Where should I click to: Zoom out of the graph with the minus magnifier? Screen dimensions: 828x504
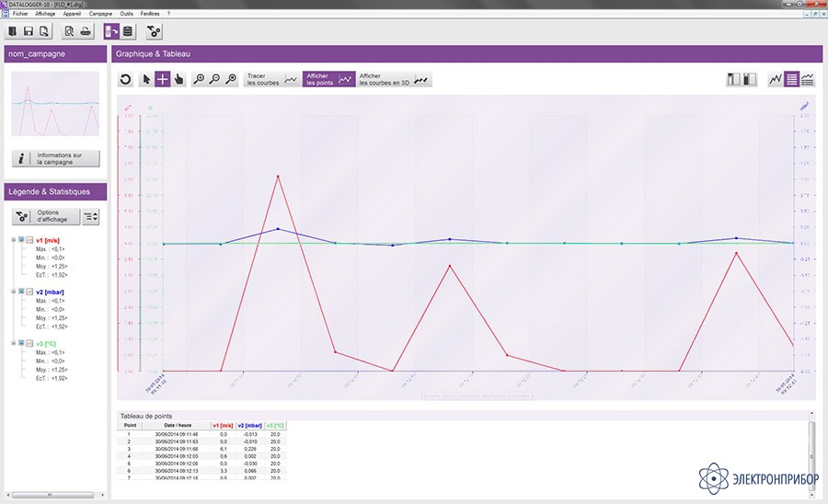coord(215,79)
